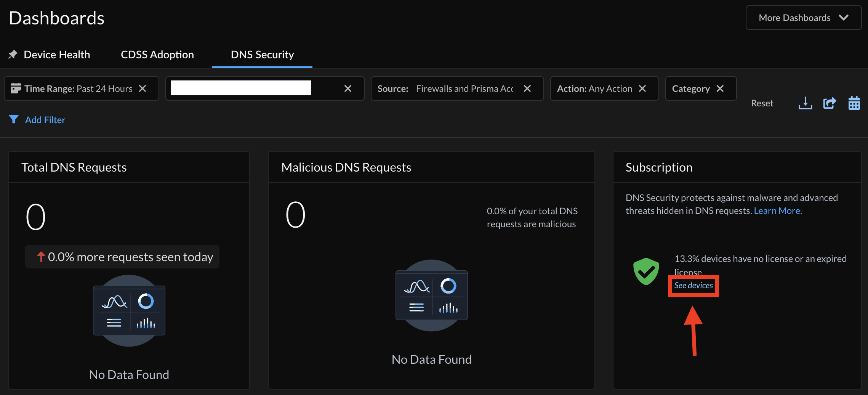This screenshot has width=868, height=395.
Task: Download the dashboard data
Action: (x=805, y=103)
